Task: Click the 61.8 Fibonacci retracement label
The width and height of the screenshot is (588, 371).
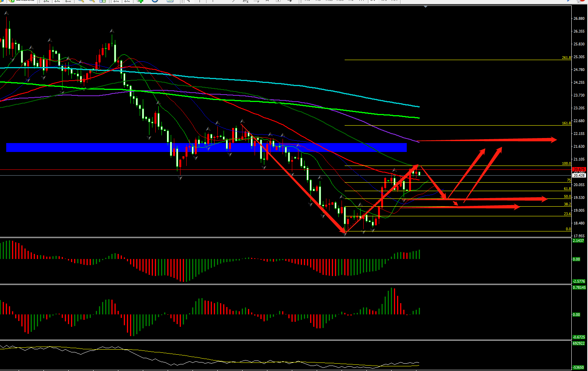Action: 567,189
